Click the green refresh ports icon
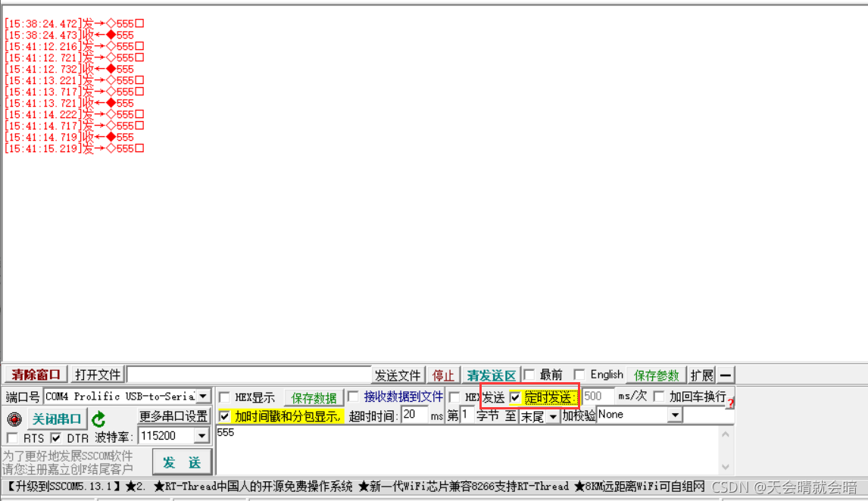Viewport: 868px width, 501px height. (99, 419)
